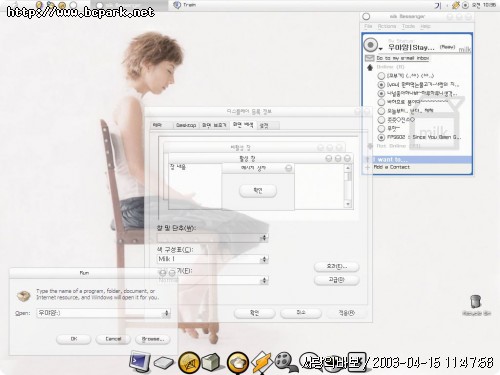
Task: Open the Go to my e-mail inbox link
Action: pyautogui.click(x=403, y=58)
